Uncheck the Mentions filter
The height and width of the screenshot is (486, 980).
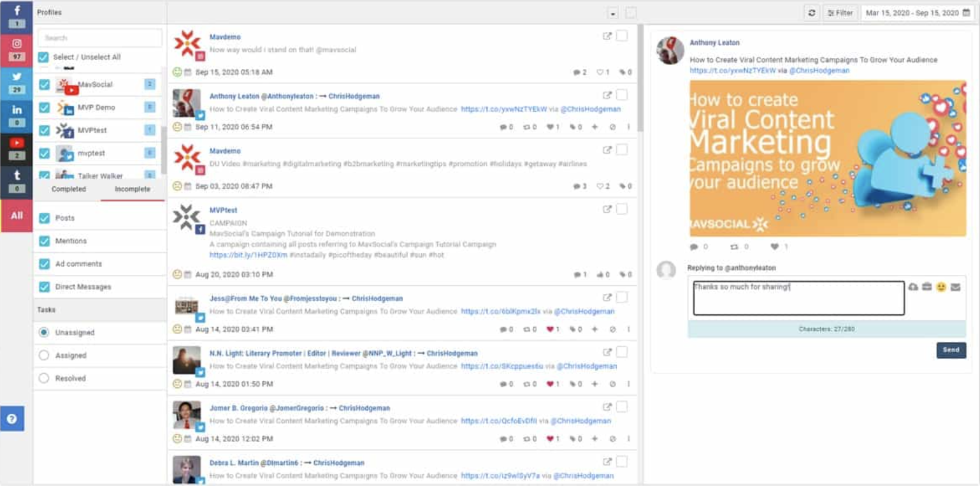pyautogui.click(x=44, y=240)
